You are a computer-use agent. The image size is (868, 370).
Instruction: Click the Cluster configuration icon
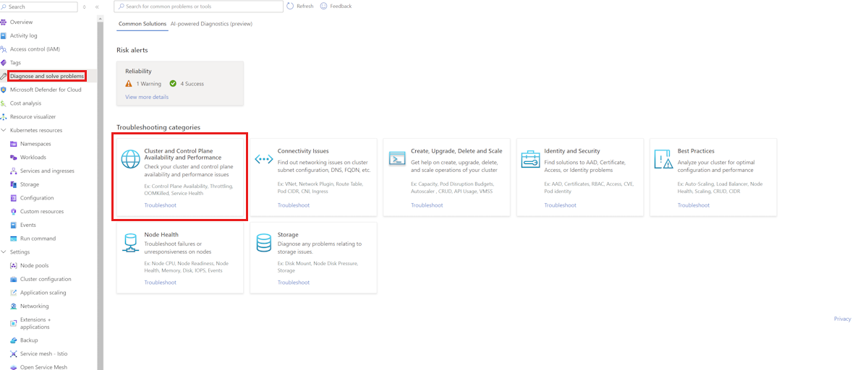tap(14, 279)
